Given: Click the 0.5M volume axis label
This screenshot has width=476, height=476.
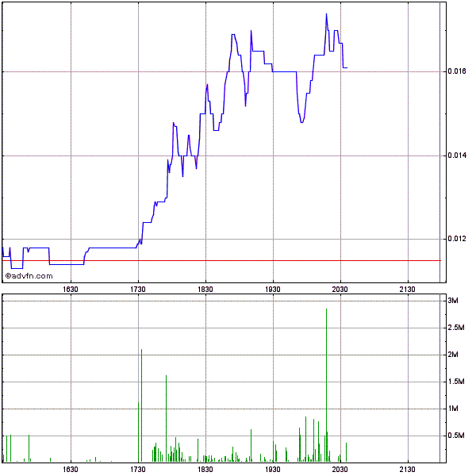Looking at the screenshot, I should coord(456,436).
